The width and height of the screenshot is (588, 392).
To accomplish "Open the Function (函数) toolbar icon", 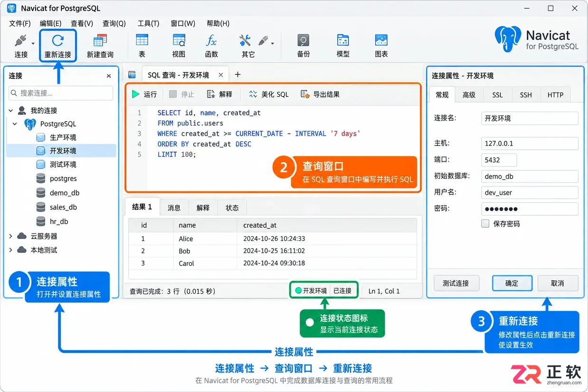I will pyautogui.click(x=211, y=40).
